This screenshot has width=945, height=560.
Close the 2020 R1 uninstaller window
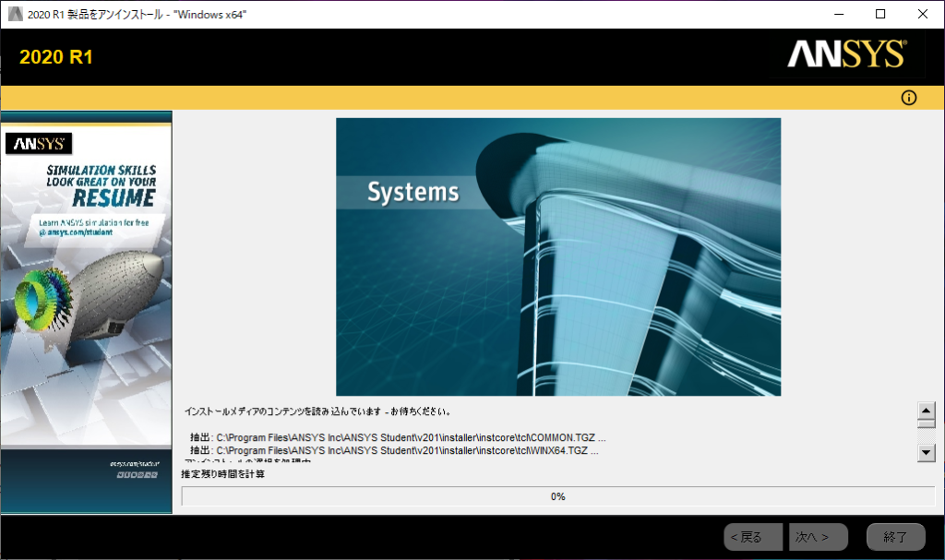coord(923,14)
